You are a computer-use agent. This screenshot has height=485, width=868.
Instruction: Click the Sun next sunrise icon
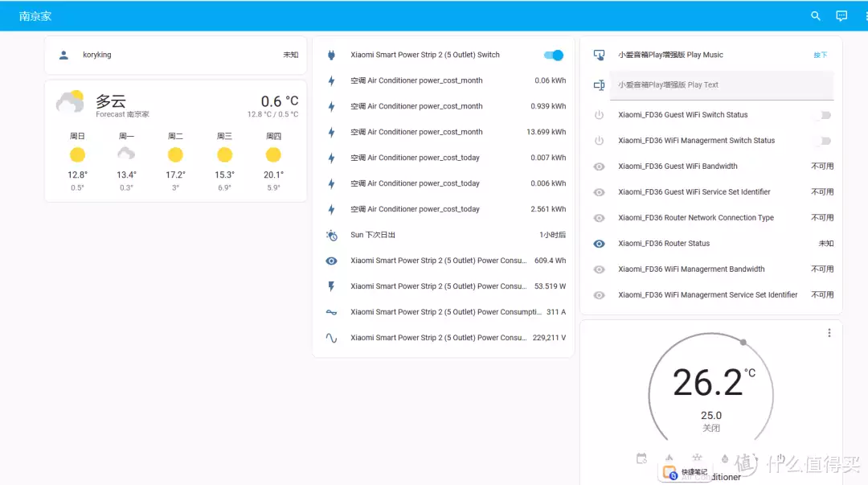tap(331, 236)
